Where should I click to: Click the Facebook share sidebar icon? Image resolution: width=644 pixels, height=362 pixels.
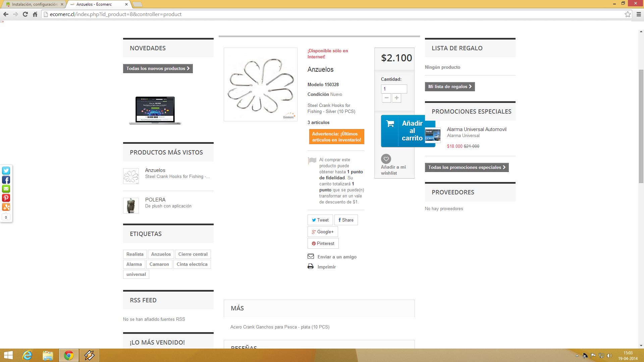tap(6, 180)
